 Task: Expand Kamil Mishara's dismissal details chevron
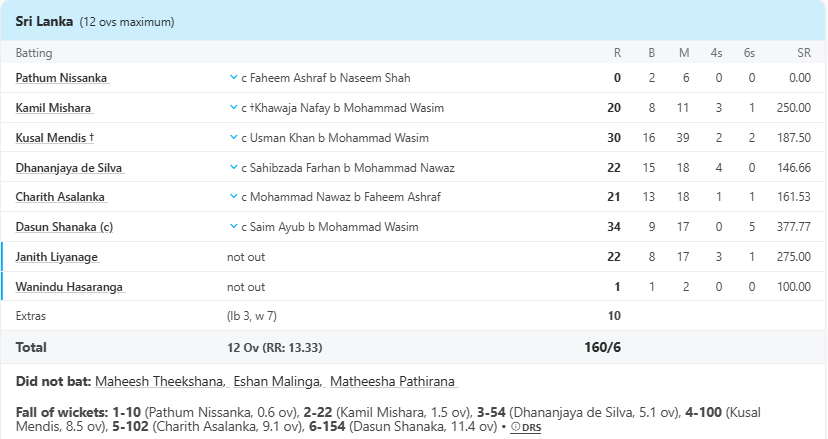tap(233, 107)
